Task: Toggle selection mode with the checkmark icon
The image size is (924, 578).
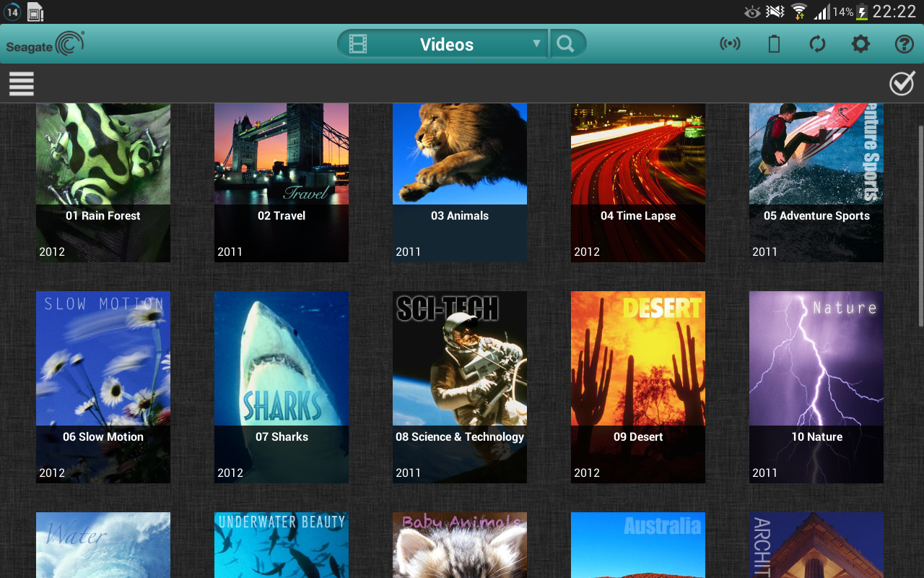Action: pyautogui.click(x=902, y=84)
